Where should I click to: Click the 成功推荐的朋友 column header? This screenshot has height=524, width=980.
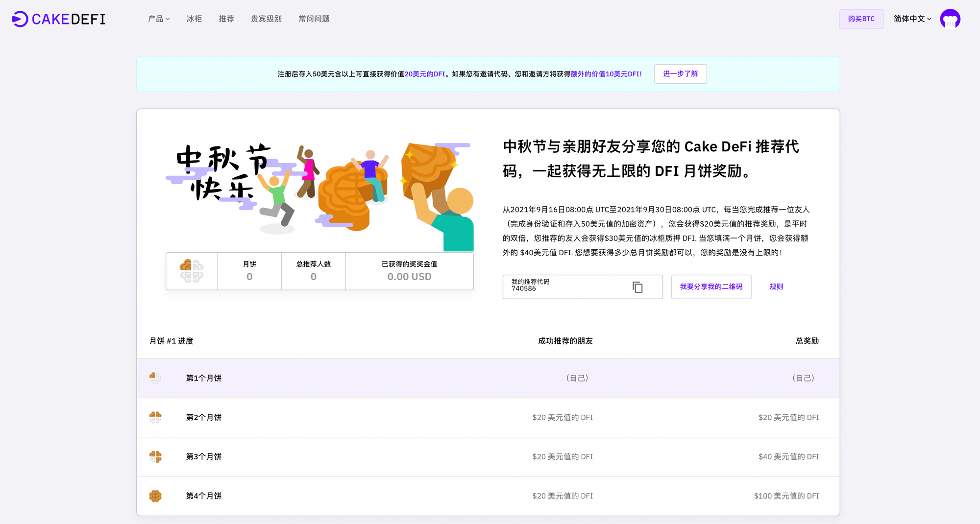coord(565,341)
